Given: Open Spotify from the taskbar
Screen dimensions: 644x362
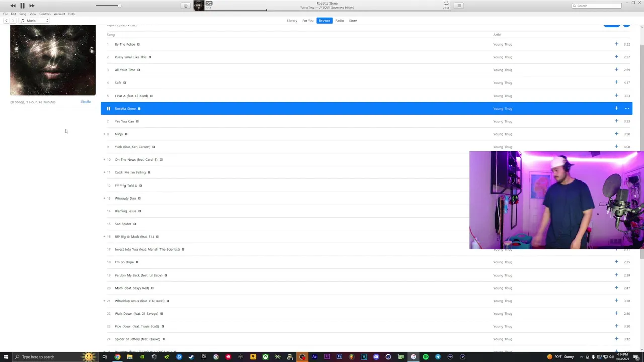Looking at the screenshot, I should 426,357.
